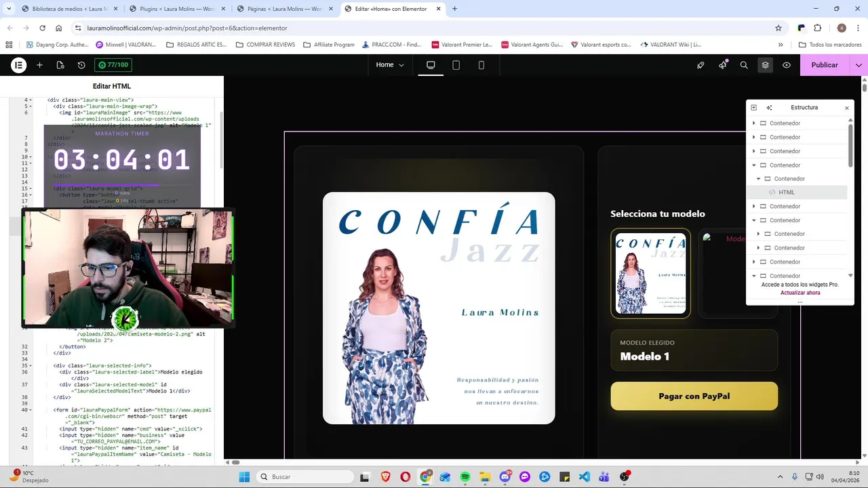This screenshot has height=488, width=868.
Task: Click the rocket icon in Elementor top bar
Action: click(701, 65)
